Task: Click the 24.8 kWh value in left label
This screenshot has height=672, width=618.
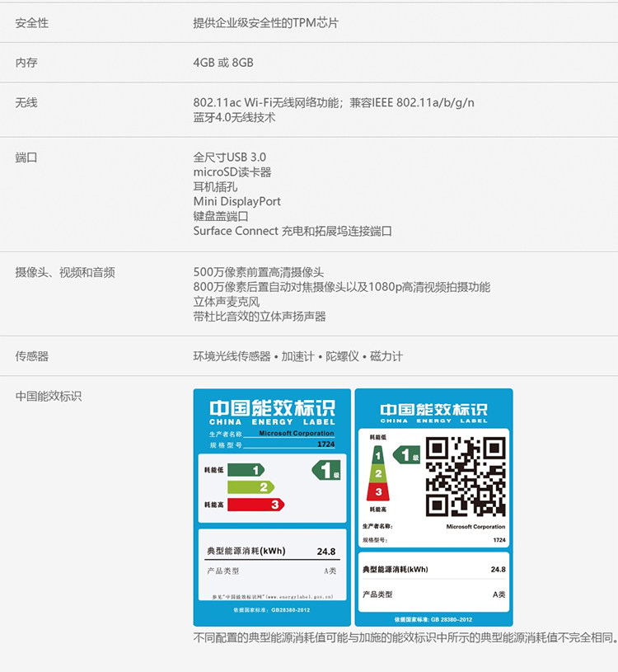Action: pos(326,551)
